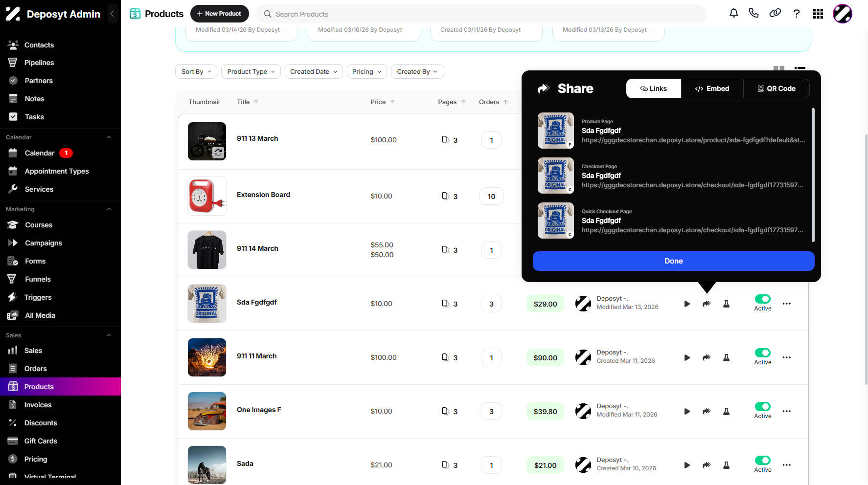Viewport: 868px width, 485px height.
Task: Click Extension Board thumbnail
Action: (x=207, y=196)
